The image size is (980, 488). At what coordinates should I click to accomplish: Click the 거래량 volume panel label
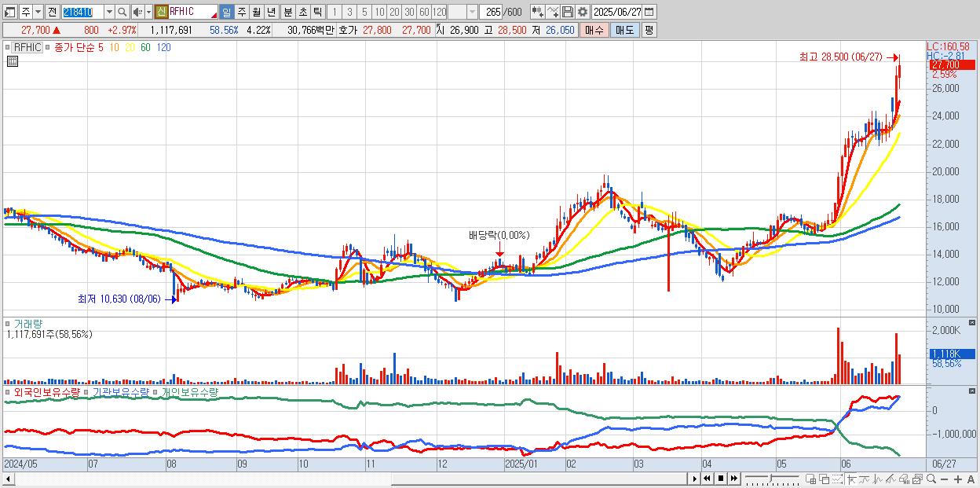tap(28, 324)
